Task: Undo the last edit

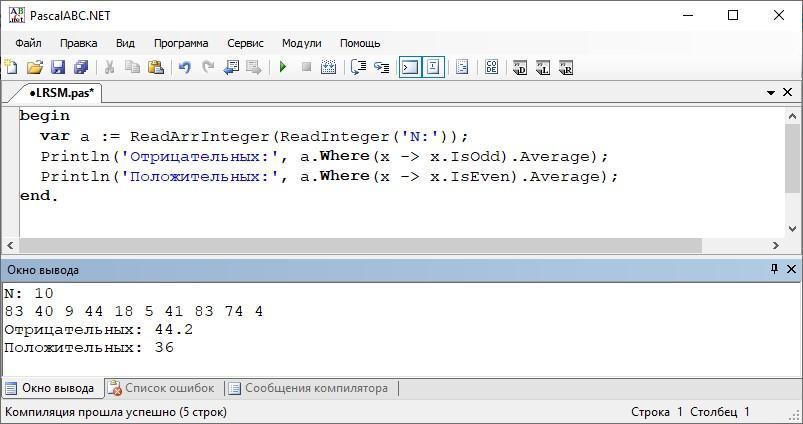Action: coord(184,67)
